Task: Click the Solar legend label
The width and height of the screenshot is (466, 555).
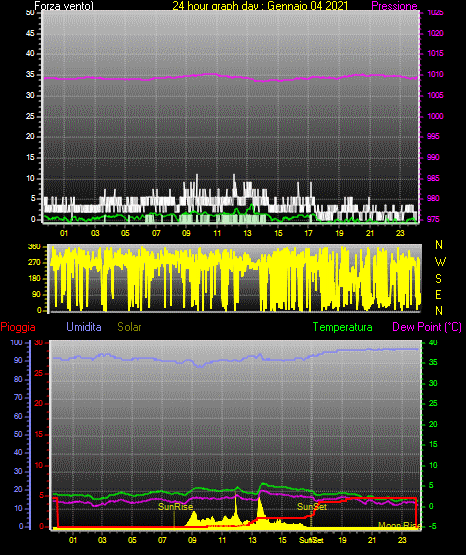Action: [x=129, y=327]
